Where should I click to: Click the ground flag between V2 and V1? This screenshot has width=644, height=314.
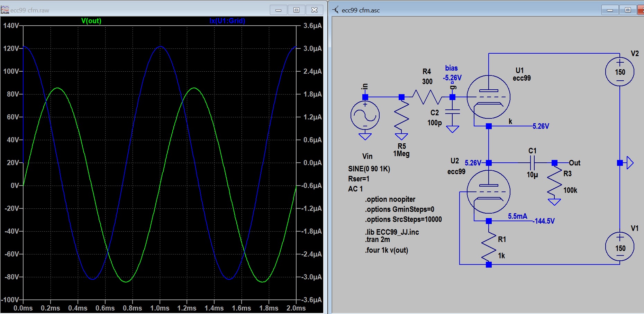(630, 163)
